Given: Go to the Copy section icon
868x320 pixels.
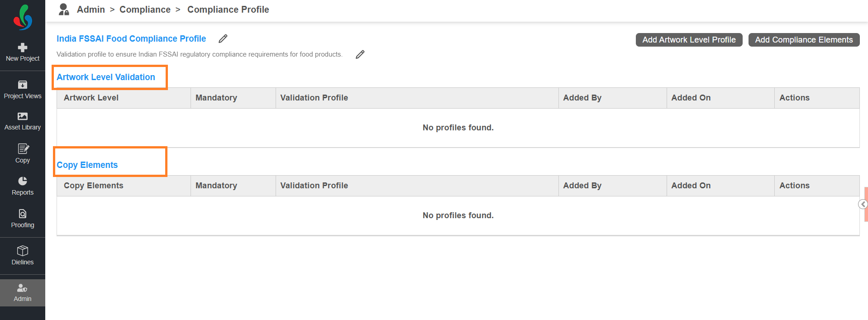Looking at the screenshot, I should (x=23, y=149).
